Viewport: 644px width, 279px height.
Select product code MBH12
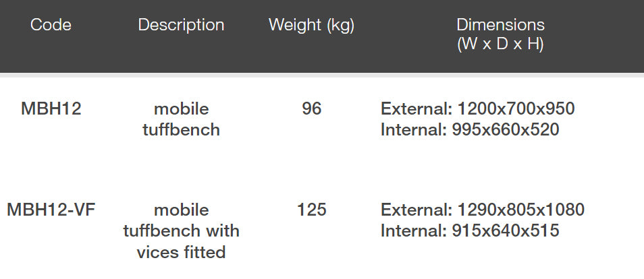coord(51,108)
